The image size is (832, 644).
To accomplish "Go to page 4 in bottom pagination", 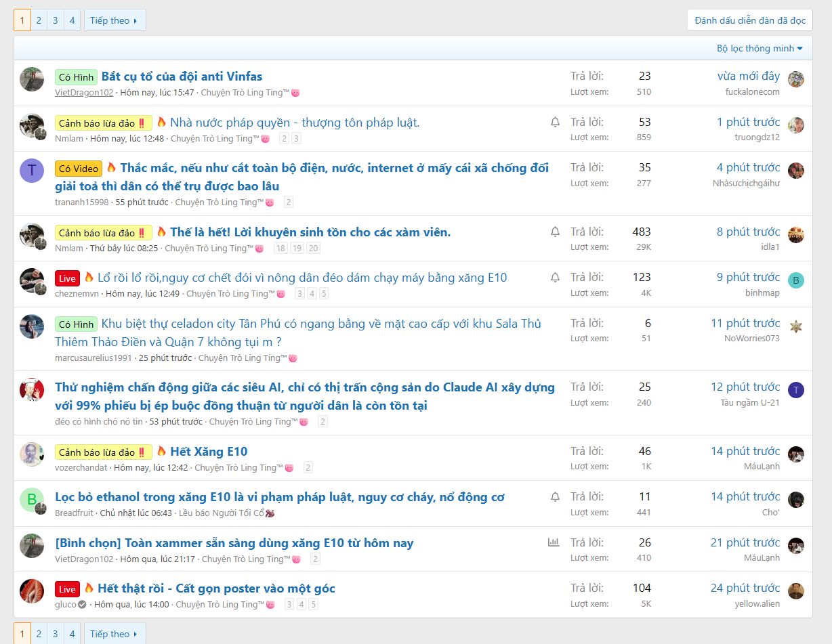I will point(72,634).
